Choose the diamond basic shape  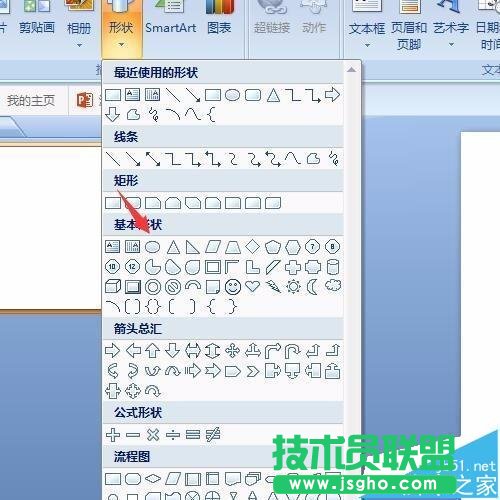(x=253, y=247)
